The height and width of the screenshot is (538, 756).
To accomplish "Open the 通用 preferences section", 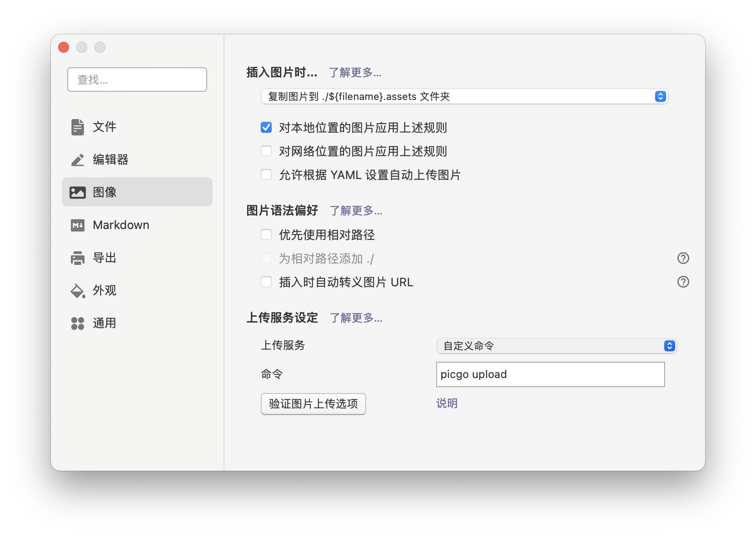I will coord(137,324).
